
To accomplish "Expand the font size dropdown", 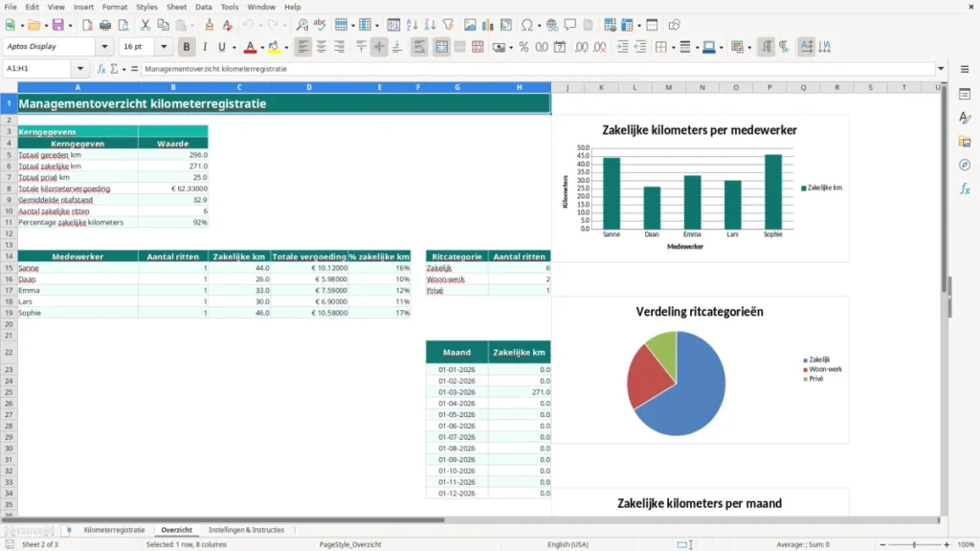I will pos(164,47).
